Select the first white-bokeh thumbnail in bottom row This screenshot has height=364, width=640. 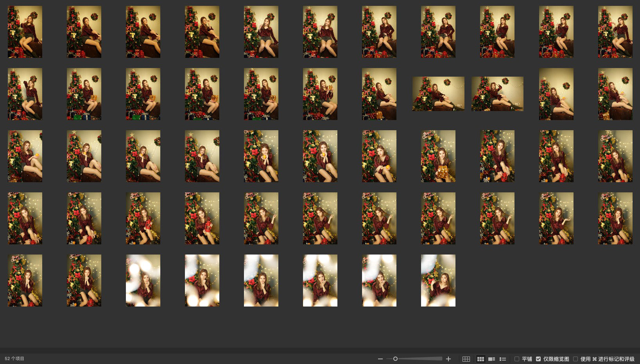[x=143, y=280]
